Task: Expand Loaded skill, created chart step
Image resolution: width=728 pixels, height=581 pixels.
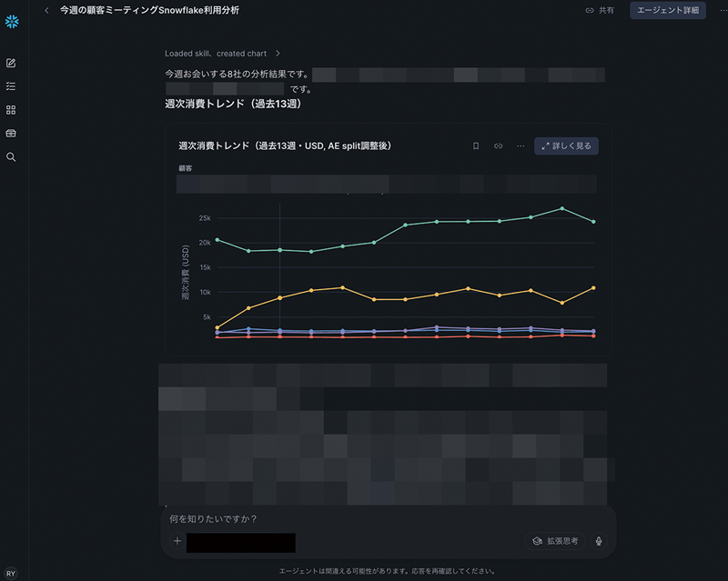Action: (222, 54)
